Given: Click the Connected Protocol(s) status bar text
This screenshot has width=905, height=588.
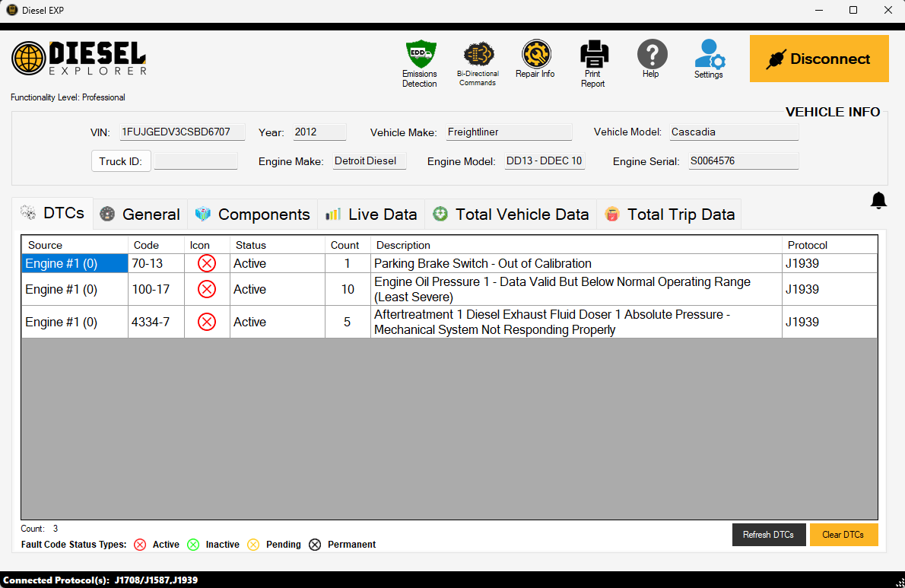Looking at the screenshot, I should tap(100, 580).
